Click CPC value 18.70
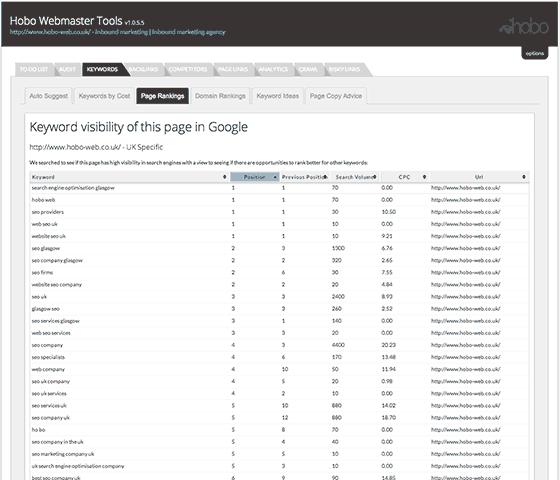The width and height of the screenshot is (560, 480). pyautogui.click(x=389, y=418)
